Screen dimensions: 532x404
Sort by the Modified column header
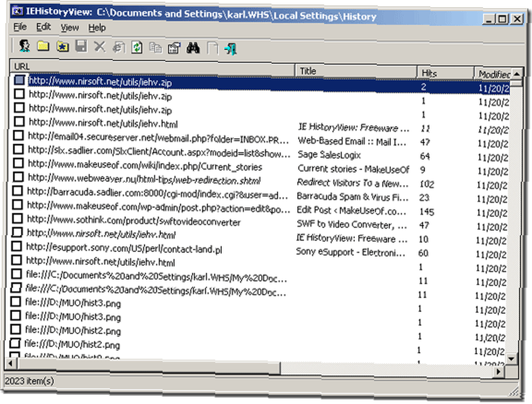click(x=492, y=74)
